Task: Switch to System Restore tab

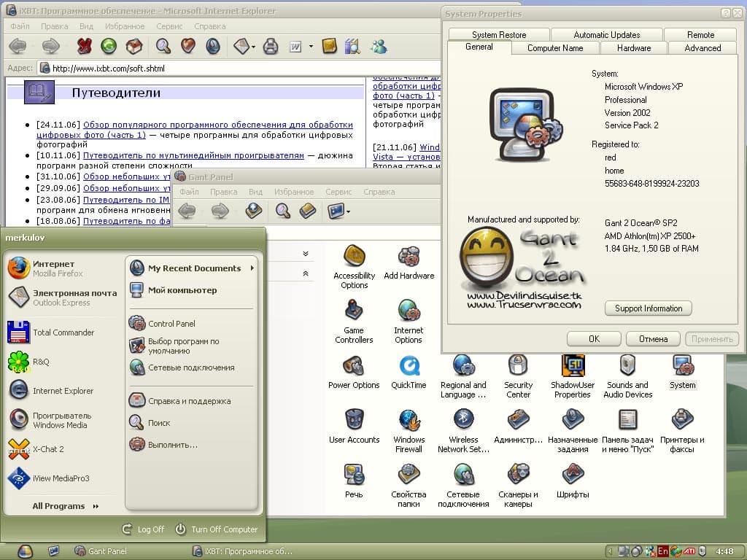Action: click(x=499, y=35)
